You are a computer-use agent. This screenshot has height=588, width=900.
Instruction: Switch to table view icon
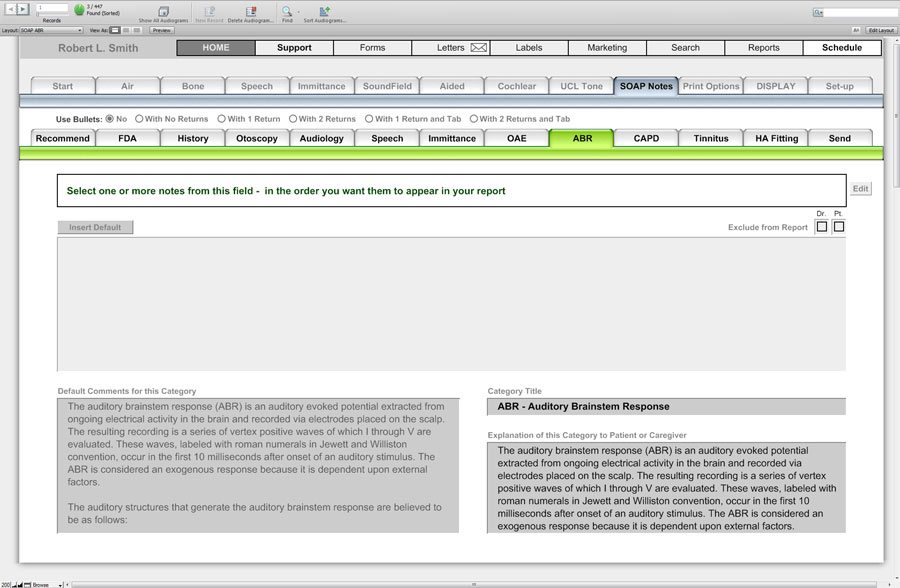137,30
